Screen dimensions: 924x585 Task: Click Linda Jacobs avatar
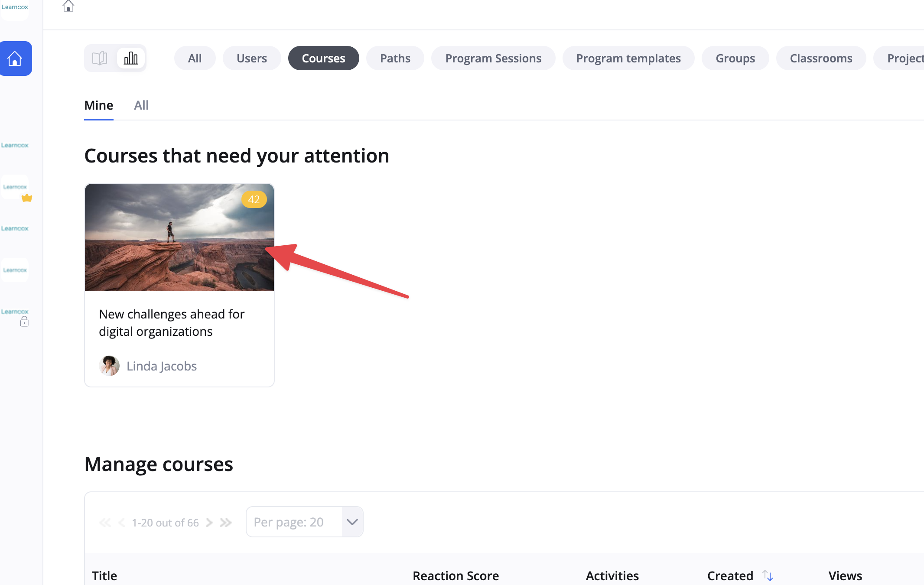[109, 366]
